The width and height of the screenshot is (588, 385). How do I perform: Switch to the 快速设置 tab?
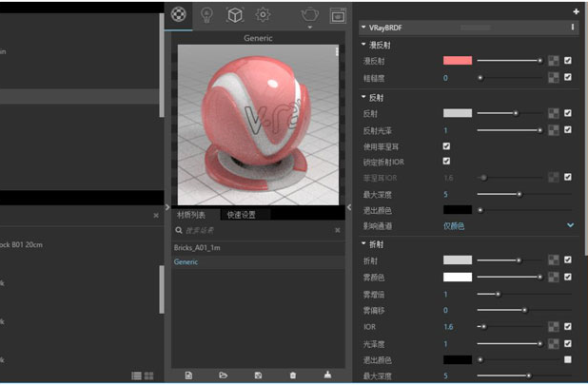[241, 215]
